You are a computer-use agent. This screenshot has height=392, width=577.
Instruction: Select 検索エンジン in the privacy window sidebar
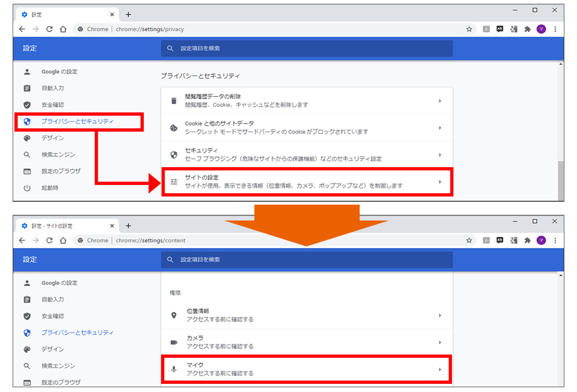click(x=58, y=155)
